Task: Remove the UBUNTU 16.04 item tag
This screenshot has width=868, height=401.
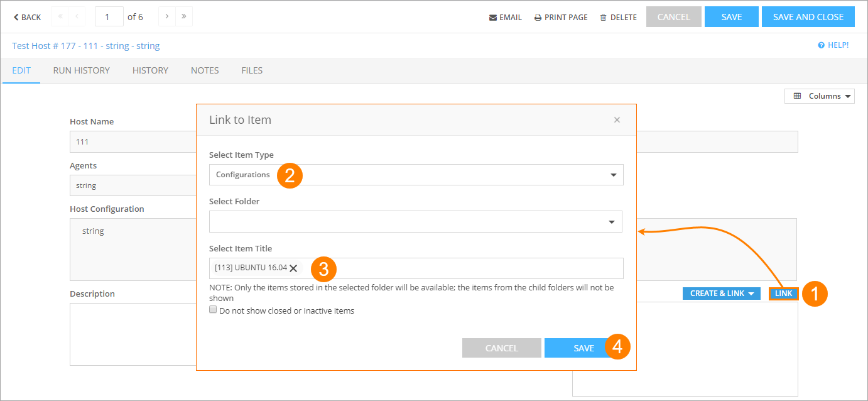Action: [x=293, y=268]
